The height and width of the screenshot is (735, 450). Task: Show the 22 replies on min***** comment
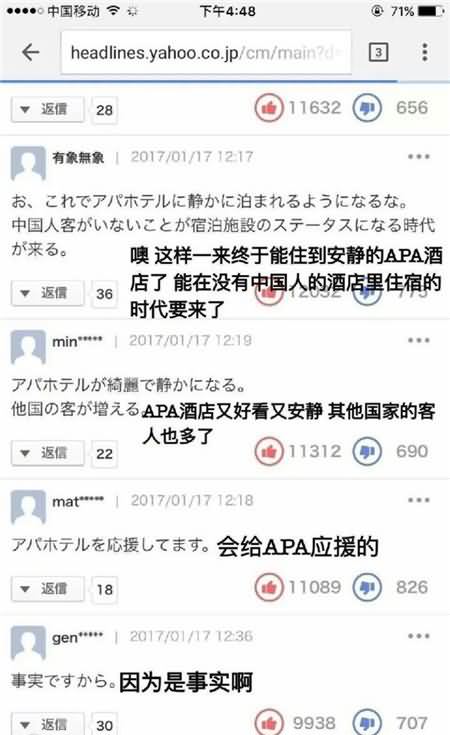pyautogui.click(x=104, y=453)
